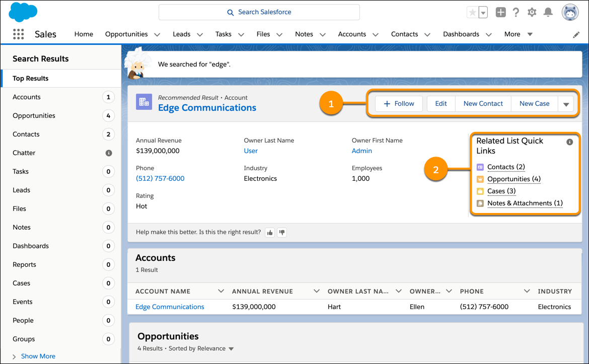Click the Contacts quick link icon
This screenshot has height=364, width=589.
click(x=480, y=167)
